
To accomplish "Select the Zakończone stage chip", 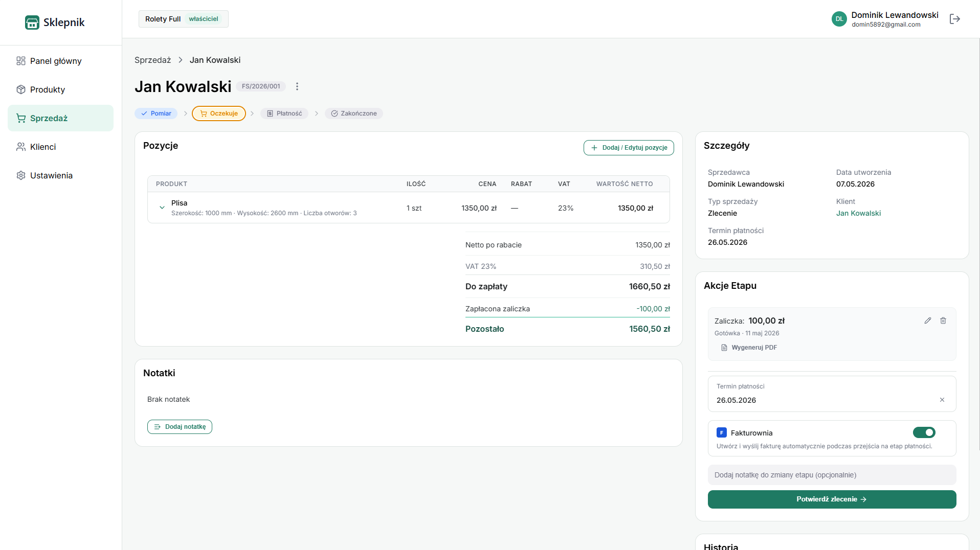I will [353, 113].
